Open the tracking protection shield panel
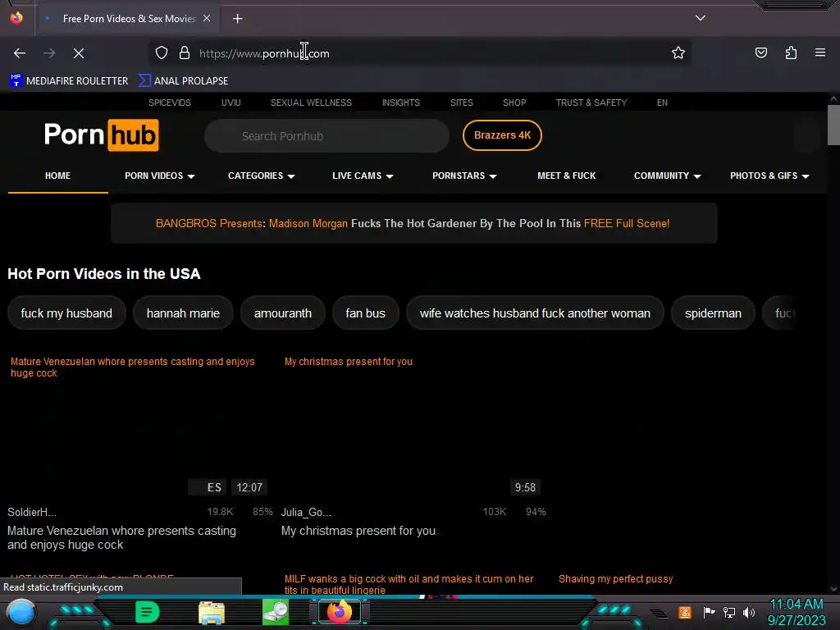 pyautogui.click(x=162, y=52)
